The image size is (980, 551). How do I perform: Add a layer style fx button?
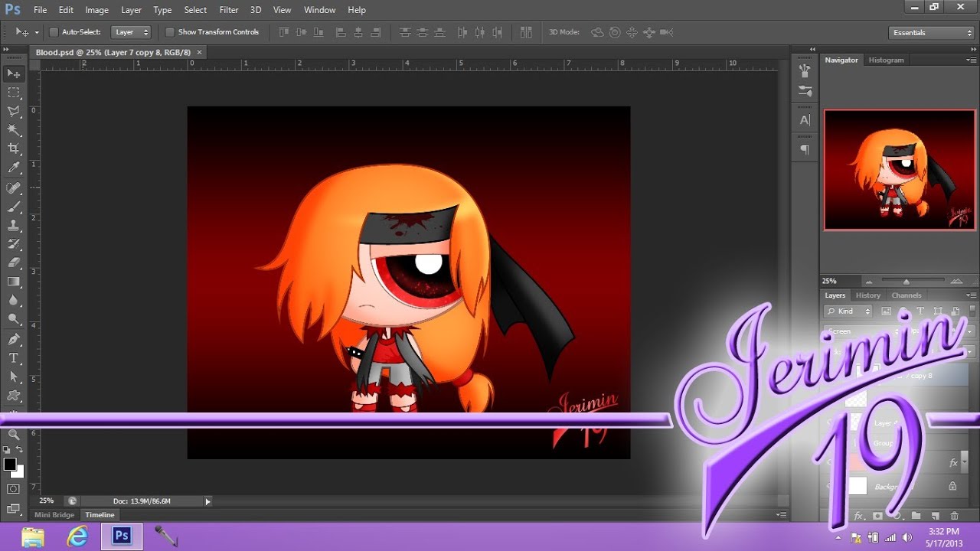[859, 516]
